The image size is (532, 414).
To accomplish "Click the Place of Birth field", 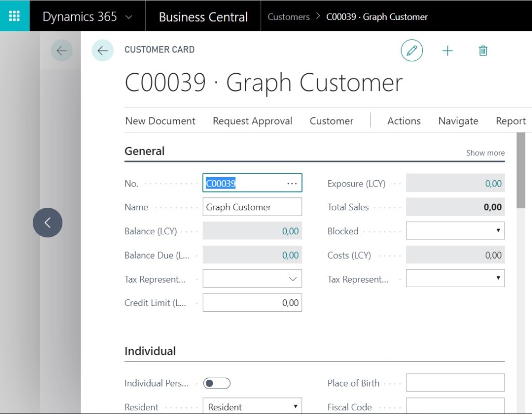I will [x=455, y=382].
